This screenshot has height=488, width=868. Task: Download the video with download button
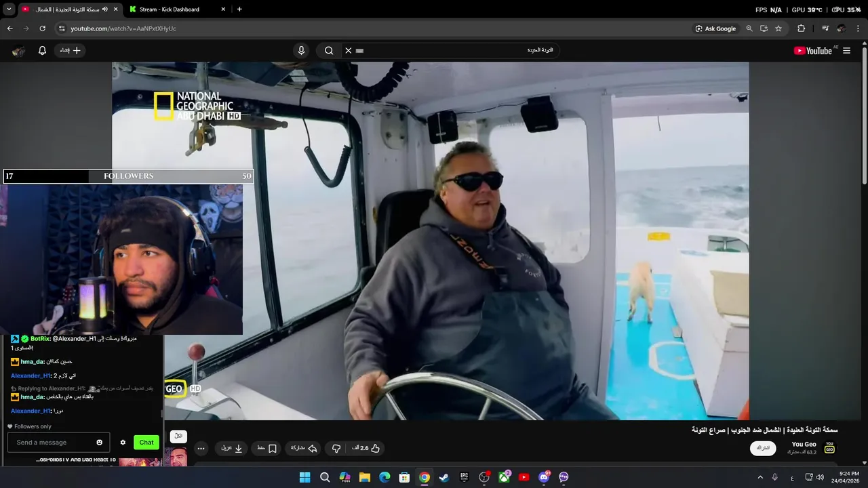pos(232,448)
